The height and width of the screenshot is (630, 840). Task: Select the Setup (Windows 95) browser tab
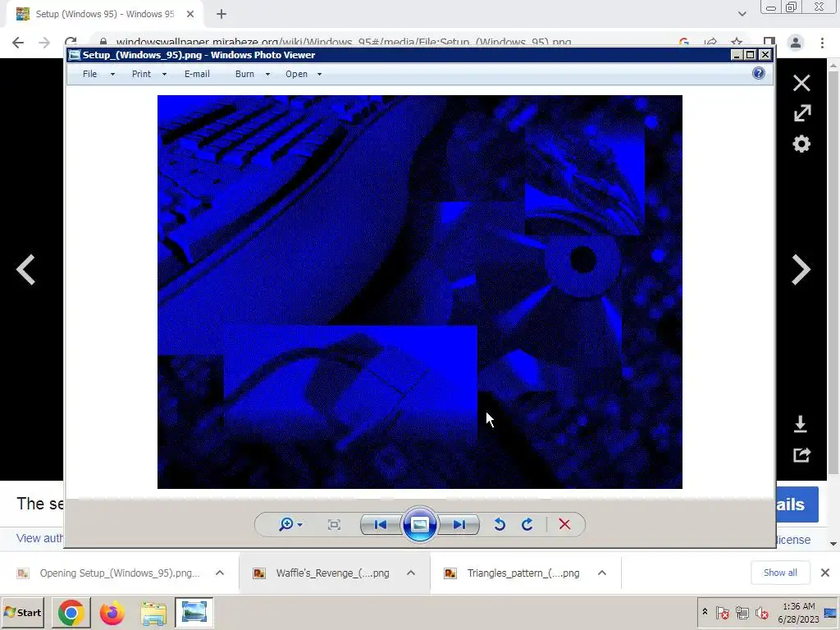click(104, 14)
